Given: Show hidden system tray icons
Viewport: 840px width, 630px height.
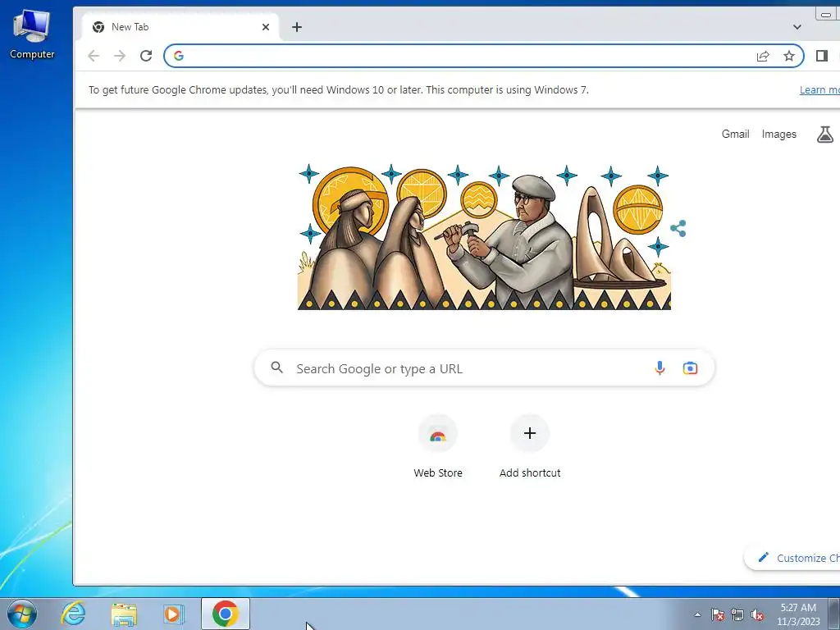Looking at the screenshot, I should click(x=697, y=614).
